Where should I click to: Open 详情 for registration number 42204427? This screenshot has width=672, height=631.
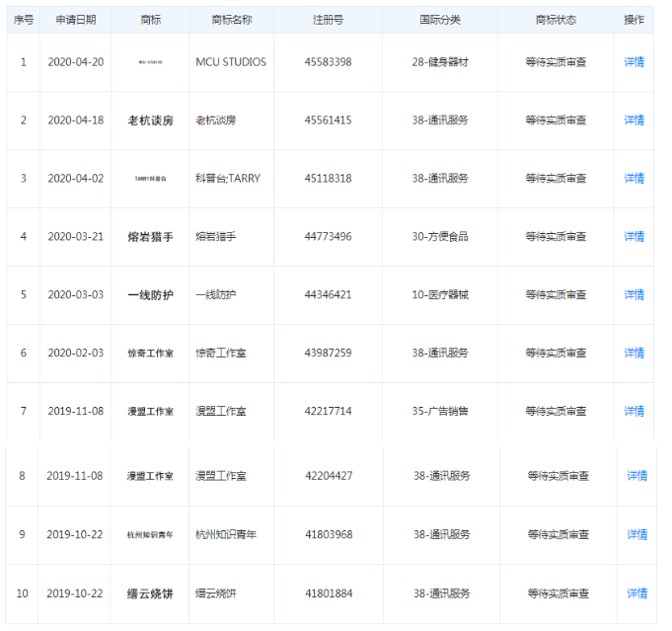point(636,476)
